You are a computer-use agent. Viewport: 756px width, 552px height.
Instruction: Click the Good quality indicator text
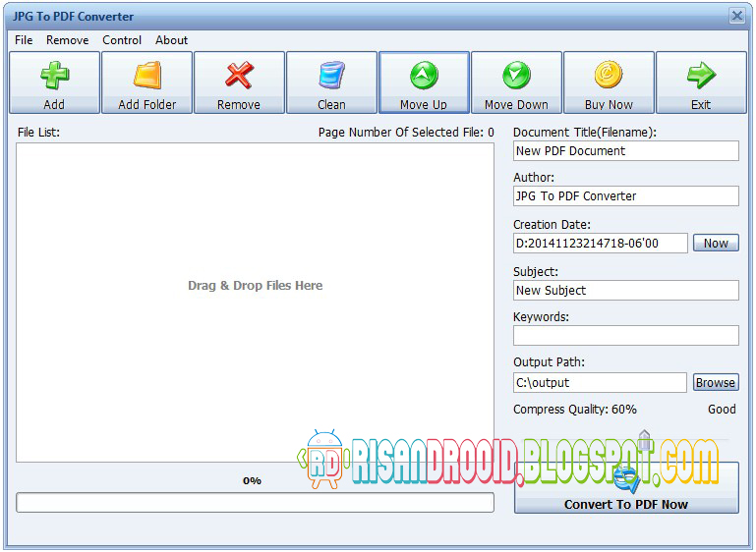click(722, 410)
